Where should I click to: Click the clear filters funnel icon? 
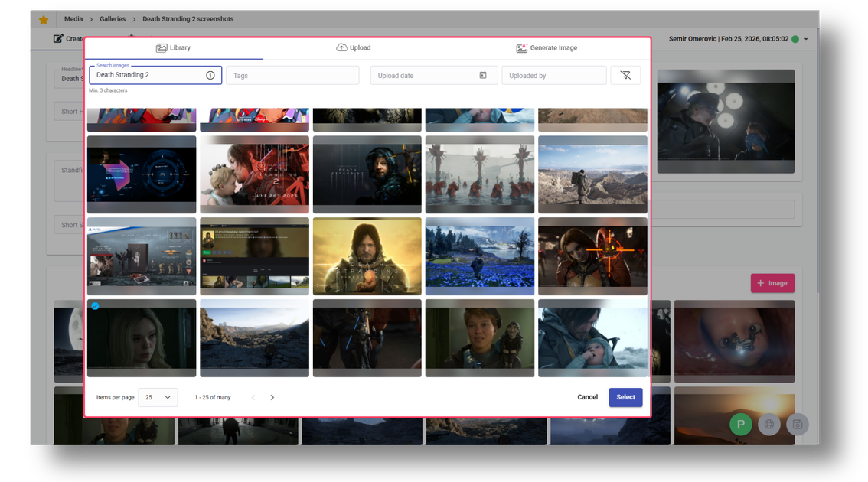(625, 74)
